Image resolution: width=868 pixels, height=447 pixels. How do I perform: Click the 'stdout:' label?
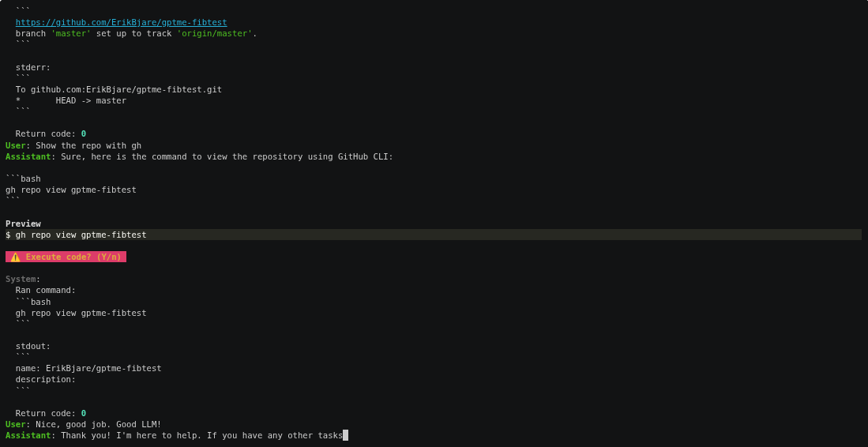[x=33, y=347]
